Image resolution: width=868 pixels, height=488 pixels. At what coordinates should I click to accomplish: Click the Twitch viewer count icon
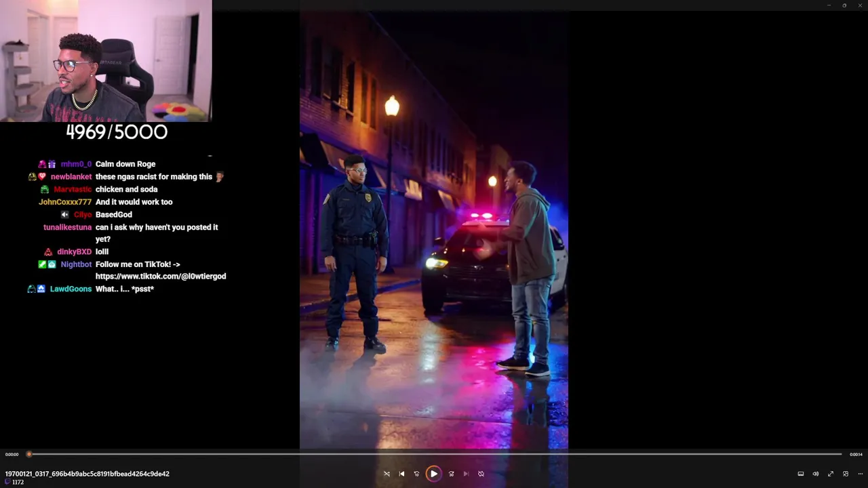(x=7, y=482)
